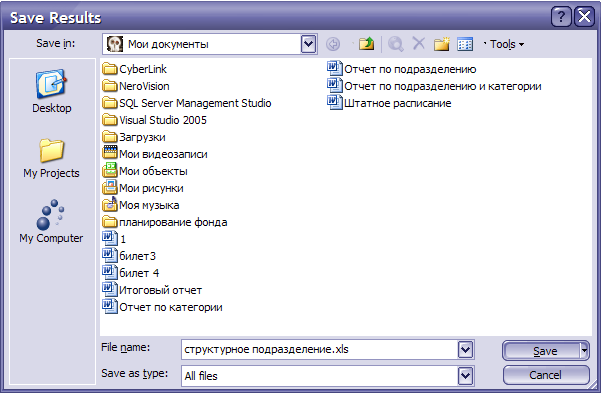This screenshot has height=393, width=601.
Task: Select the Загрузки folder name
Action: click(143, 137)
